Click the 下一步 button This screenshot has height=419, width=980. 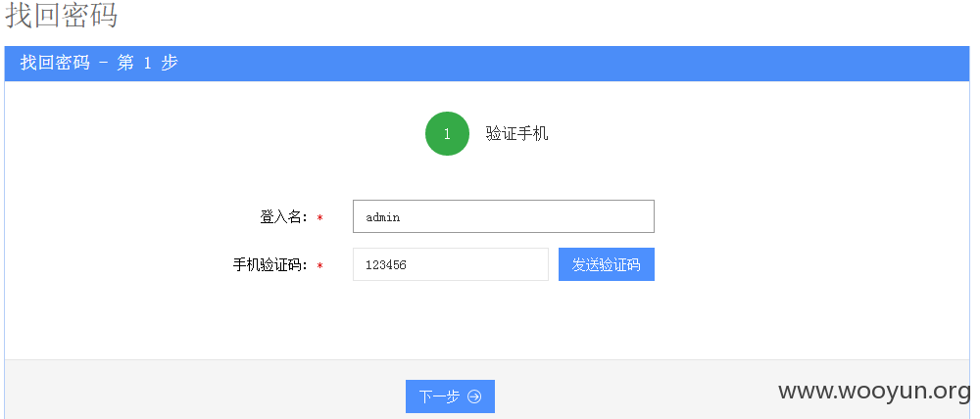(x=450, y=396)
